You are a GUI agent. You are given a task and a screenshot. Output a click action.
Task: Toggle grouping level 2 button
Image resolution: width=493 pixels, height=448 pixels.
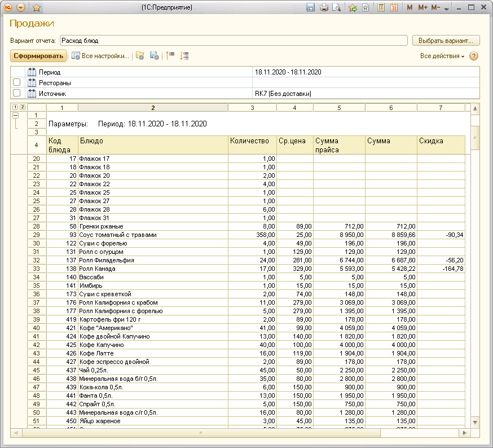(23, 107)
